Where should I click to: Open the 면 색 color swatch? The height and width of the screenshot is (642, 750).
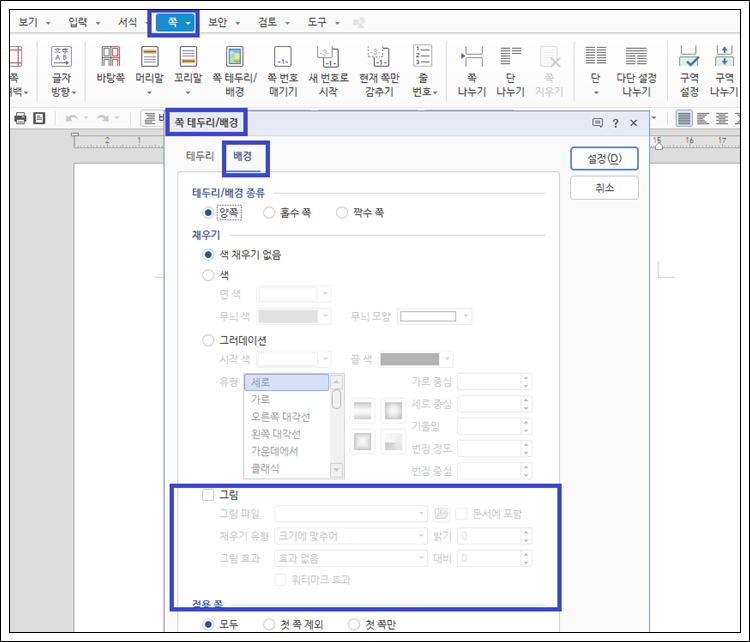(x=294, y=294)
